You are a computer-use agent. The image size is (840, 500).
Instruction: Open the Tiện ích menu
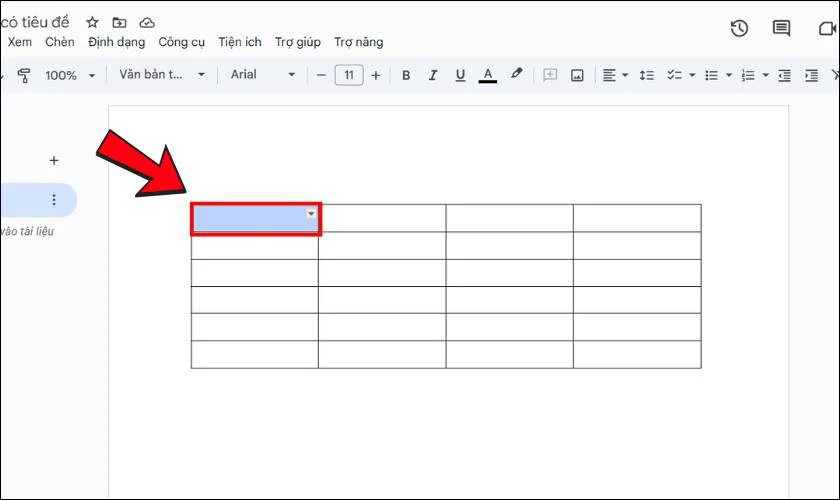click(x=240, y=42)
